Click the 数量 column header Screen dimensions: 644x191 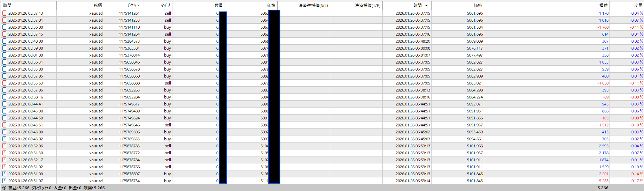tap(219, 5)
